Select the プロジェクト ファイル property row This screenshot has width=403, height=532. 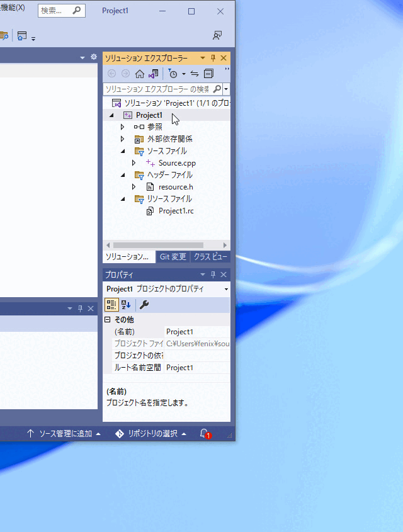click(x=171, y=344)
